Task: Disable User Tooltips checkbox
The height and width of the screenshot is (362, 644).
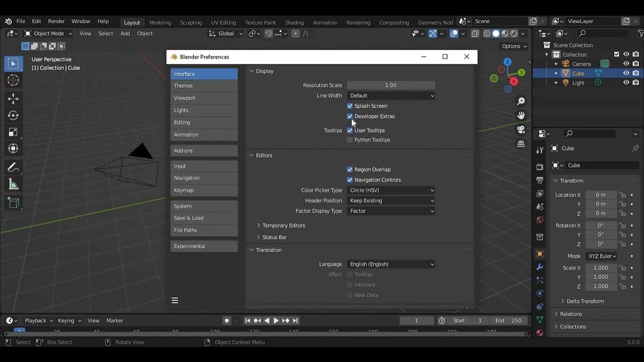Action: (x=350, y=130)
